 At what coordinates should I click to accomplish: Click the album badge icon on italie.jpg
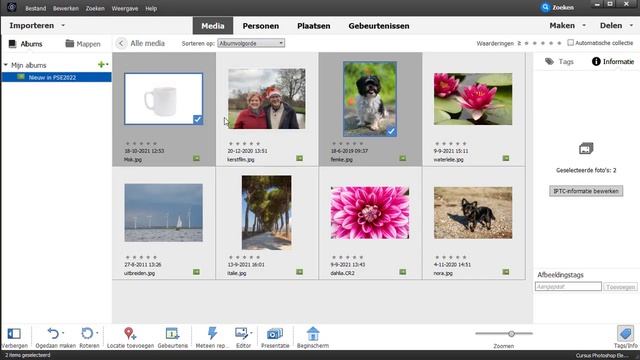300,272
